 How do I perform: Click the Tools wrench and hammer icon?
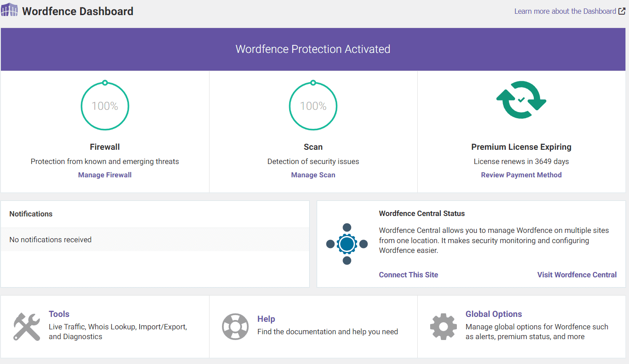click(27, 326)
